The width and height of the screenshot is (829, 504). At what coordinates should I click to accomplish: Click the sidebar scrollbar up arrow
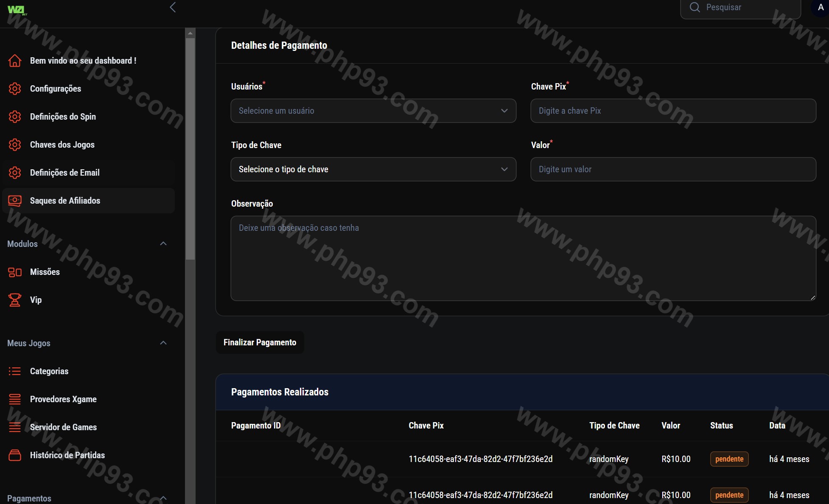190,33
